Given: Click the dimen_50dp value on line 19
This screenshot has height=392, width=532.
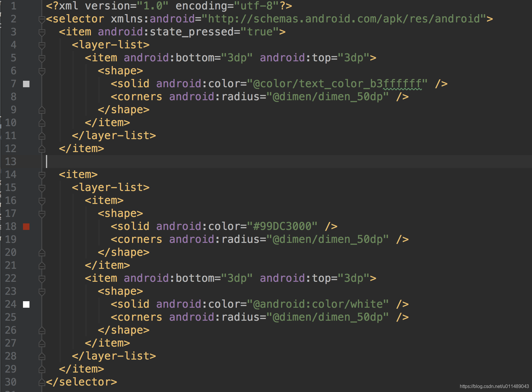Looking at the screenshot, I should coord(328,239).
